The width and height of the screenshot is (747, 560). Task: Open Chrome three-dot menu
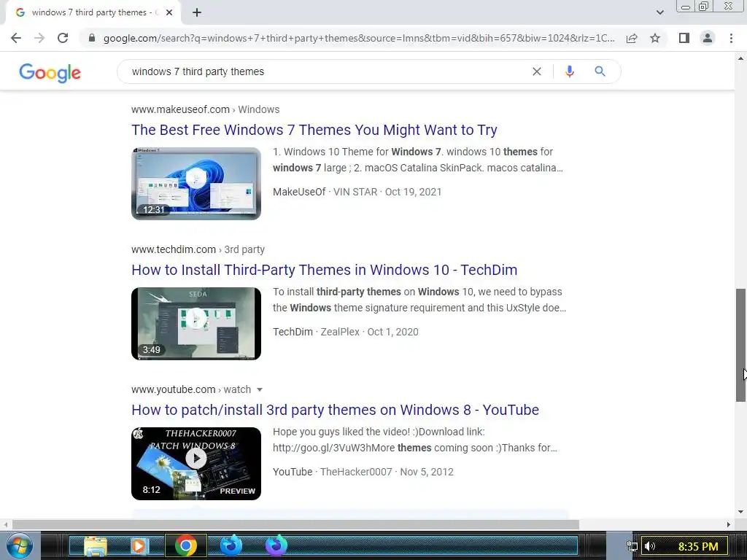pyautogui.click(x=731, y=38)
